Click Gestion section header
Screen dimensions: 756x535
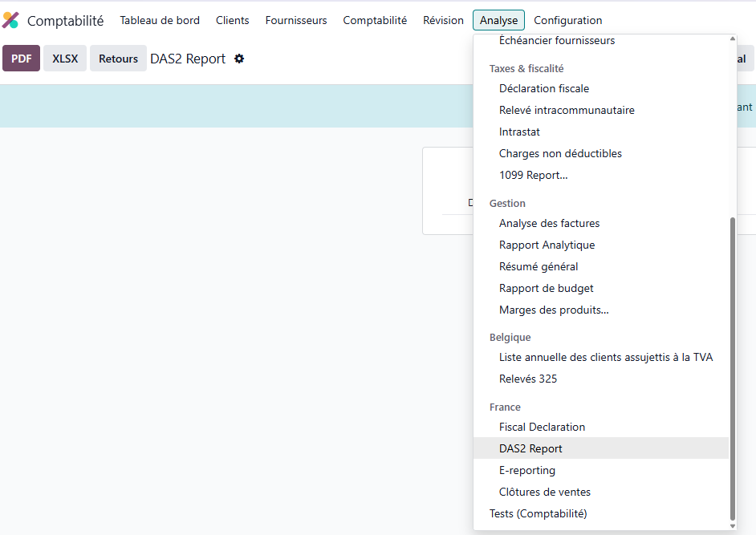(507, 204)
